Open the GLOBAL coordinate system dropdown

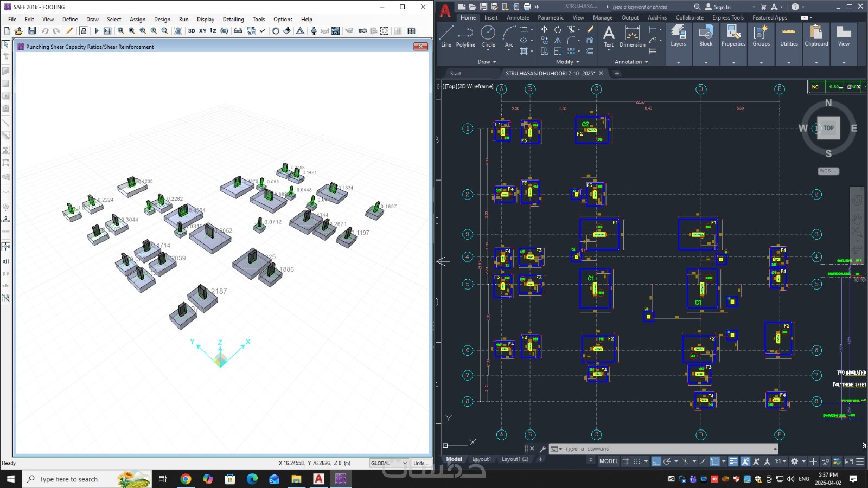(388, 463)
